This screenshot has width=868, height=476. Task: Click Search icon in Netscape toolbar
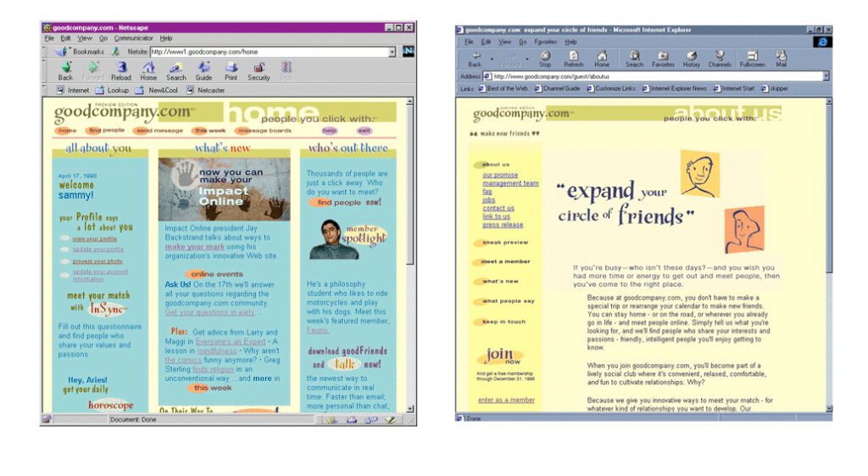pos(176,71)
